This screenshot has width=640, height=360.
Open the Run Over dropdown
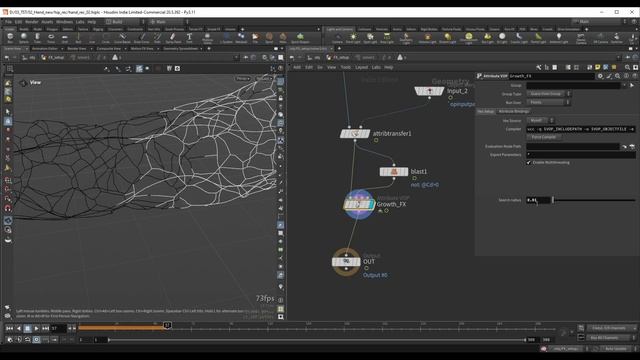tap(548, 102)
